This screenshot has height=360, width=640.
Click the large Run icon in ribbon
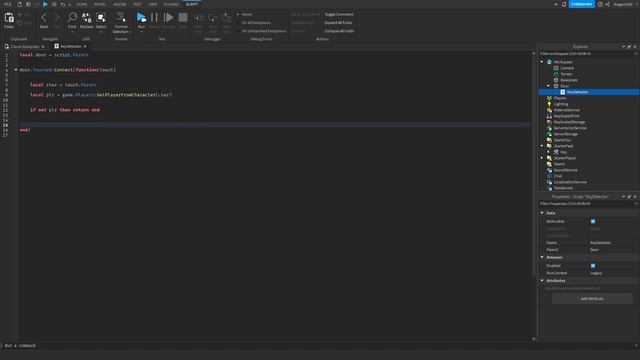point(141,18)
